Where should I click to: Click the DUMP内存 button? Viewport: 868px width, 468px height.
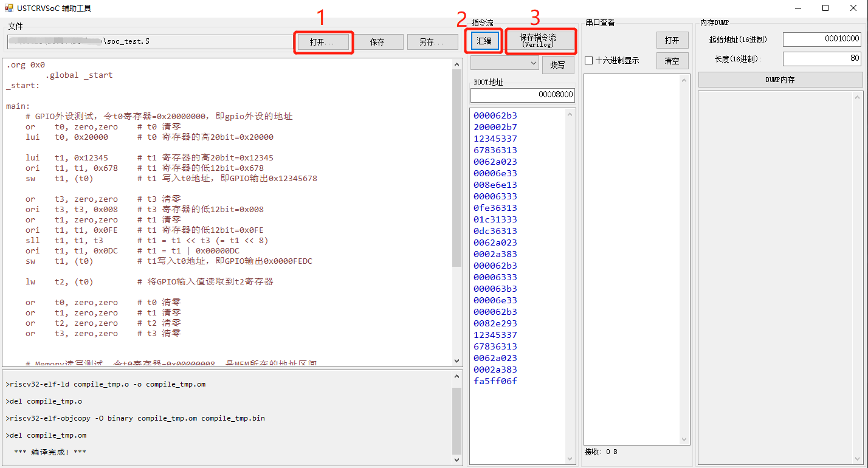[780, 80]
